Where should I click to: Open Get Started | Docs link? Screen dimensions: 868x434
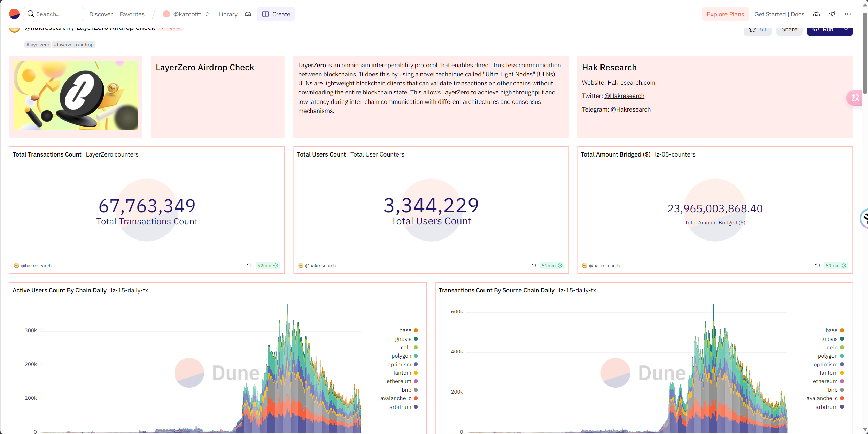(x=779, y=14)
